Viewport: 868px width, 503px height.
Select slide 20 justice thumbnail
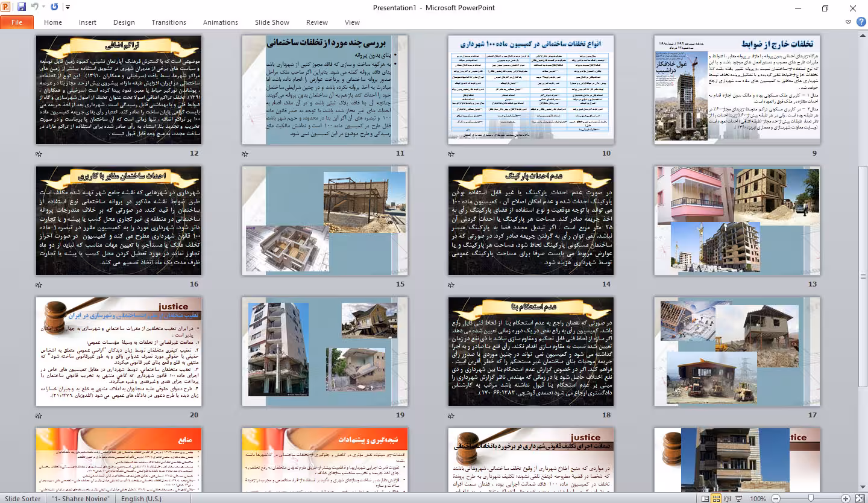[x=119, y=352]
